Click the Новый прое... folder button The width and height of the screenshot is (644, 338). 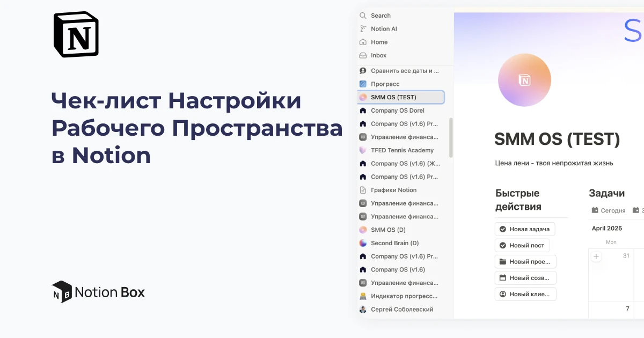pos(525,262)
